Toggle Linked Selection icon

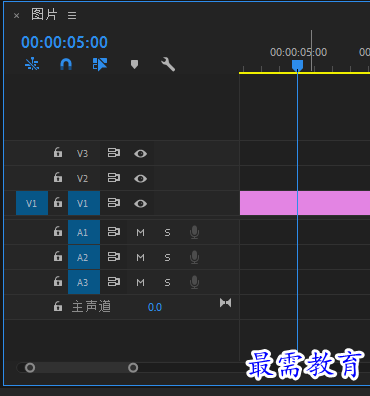100,64
